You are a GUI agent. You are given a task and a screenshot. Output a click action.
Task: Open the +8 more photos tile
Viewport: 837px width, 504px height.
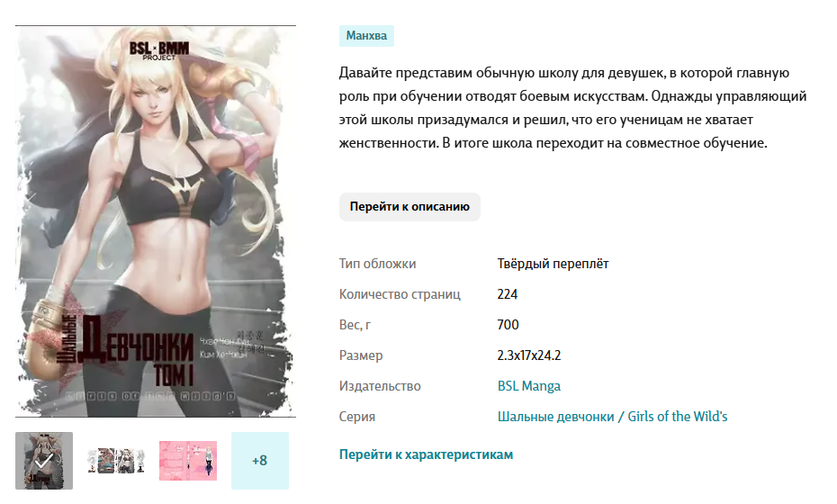click(x=260, y=461)
